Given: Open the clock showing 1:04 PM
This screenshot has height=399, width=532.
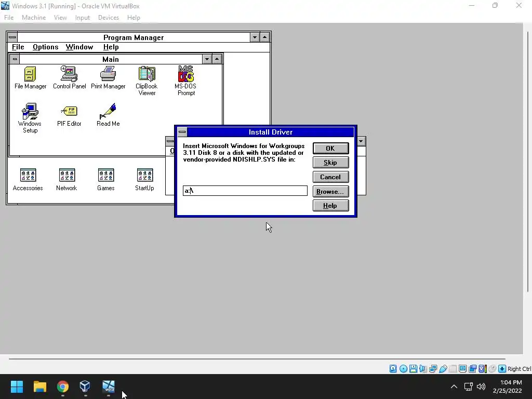Looking at the screenshot, I should (507, 387).
